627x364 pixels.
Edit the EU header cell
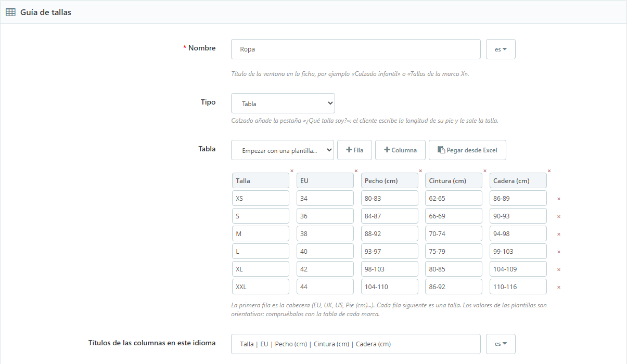tap(325, 180)
